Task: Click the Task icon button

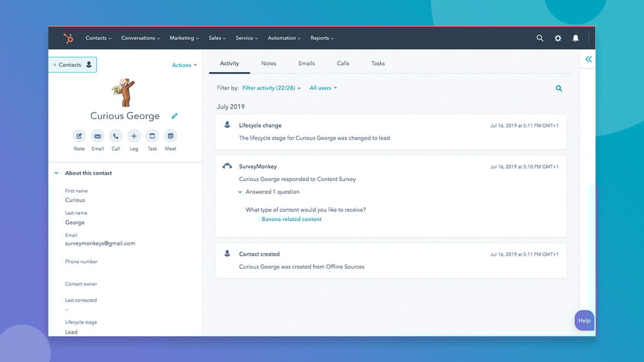Action: [152, 136]
